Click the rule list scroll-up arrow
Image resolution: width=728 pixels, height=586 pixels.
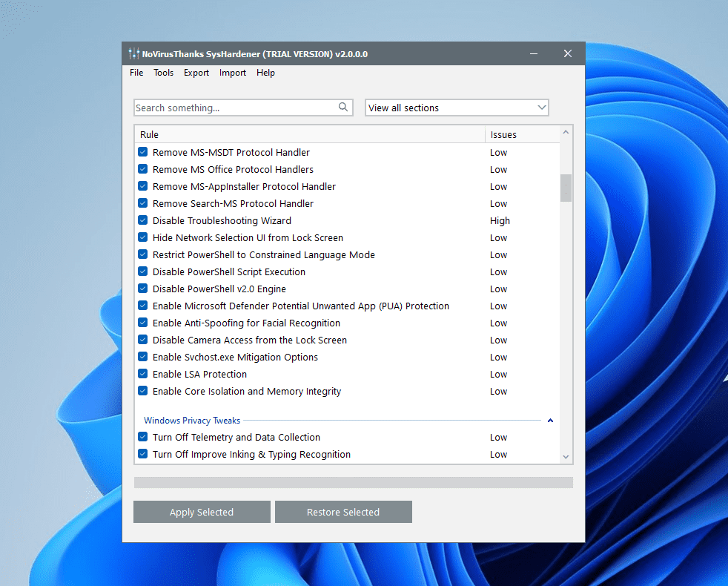[566, 133]
